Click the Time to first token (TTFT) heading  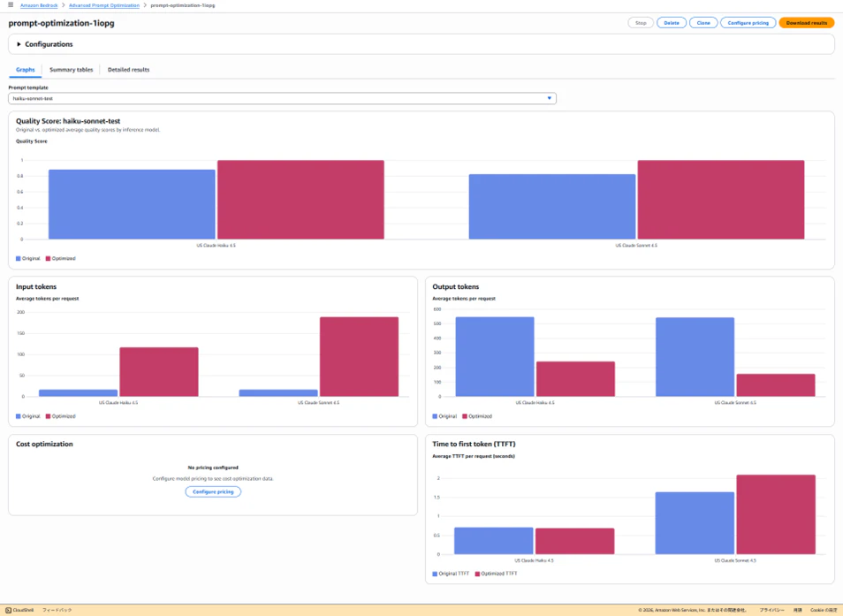click(474, 444)
